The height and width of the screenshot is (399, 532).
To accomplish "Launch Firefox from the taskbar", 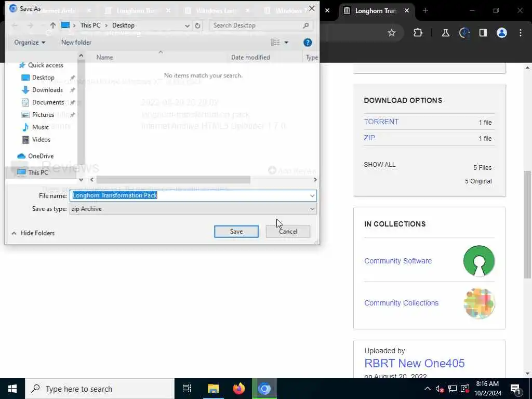I will pos(239,389).
